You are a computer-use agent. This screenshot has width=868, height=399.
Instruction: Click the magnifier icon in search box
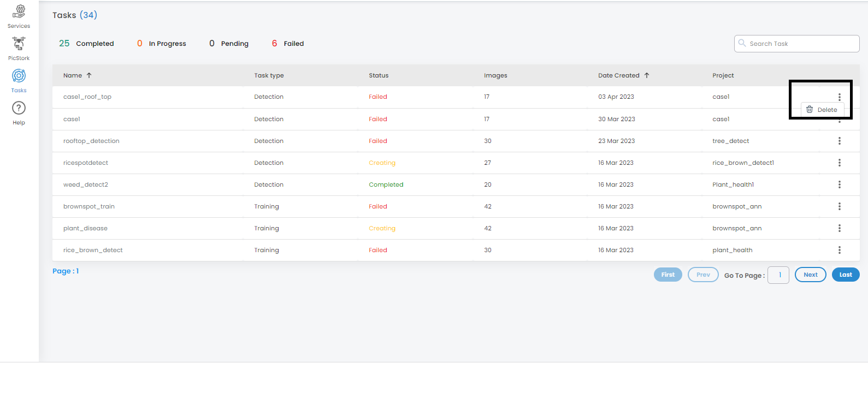[742, 43]
